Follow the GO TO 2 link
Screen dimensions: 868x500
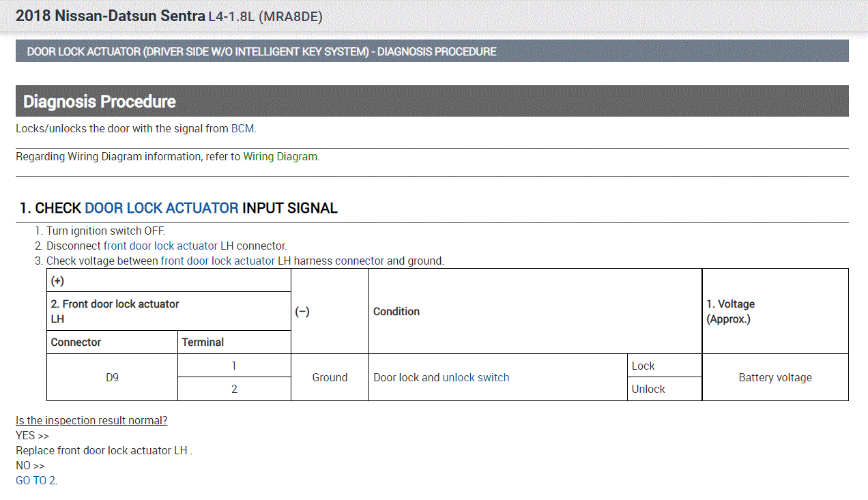[36, 480]
